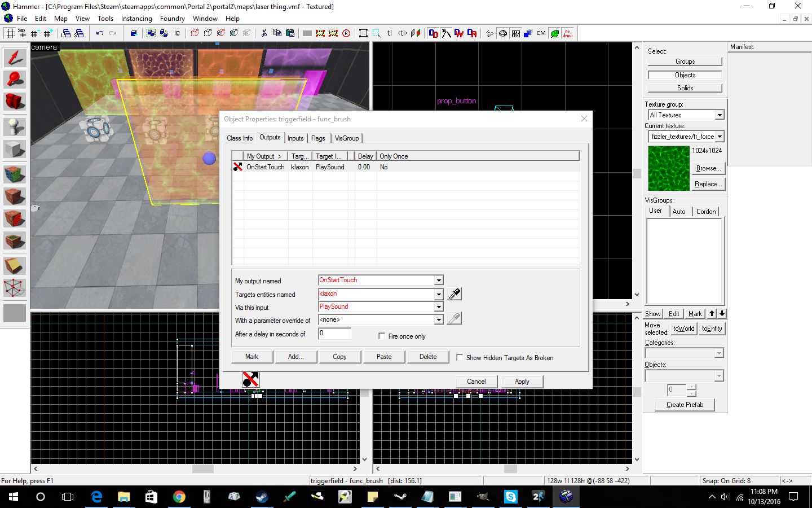Toggle the 3D grid display
812x508 pixels.
click(x=23, y=33)
